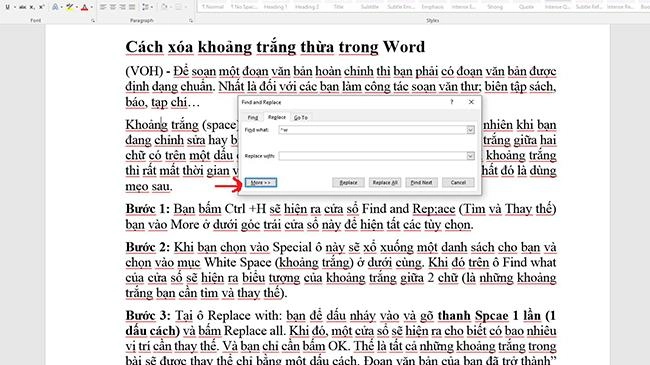
Task: Apply strikethrough formatting
Action: [22, 7]
